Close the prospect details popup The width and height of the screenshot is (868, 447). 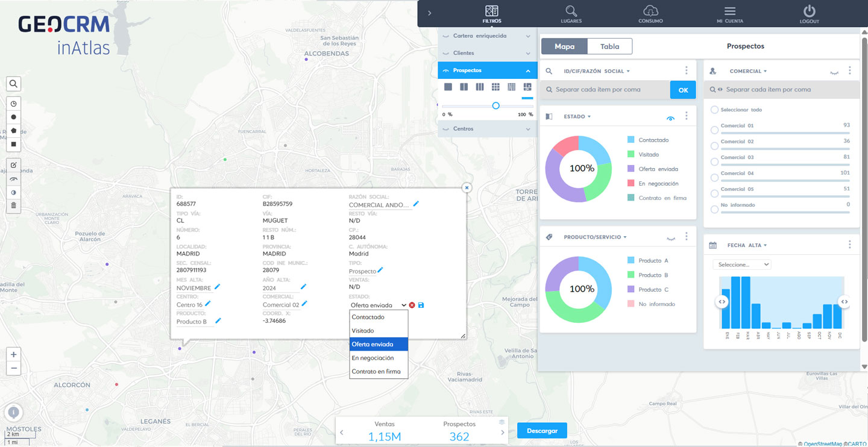[467, 188]
